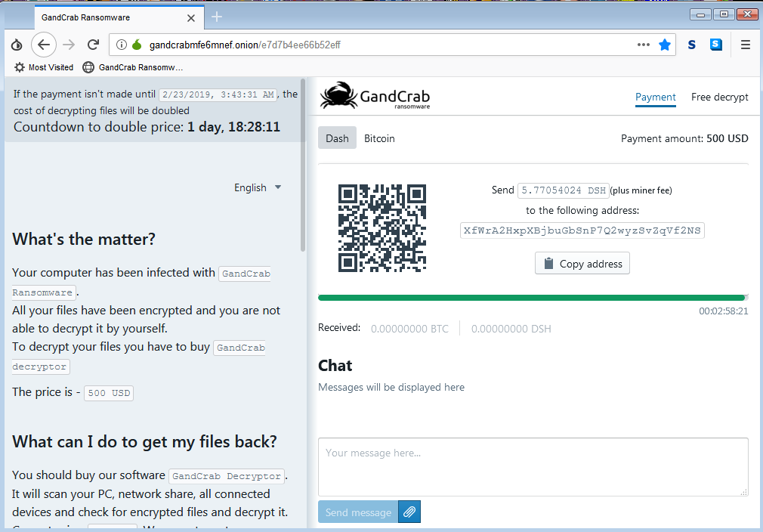The height and width of the screenshot is (532, 763).
Task: Click the browser Back arrow button
Action: pos(44,45)
